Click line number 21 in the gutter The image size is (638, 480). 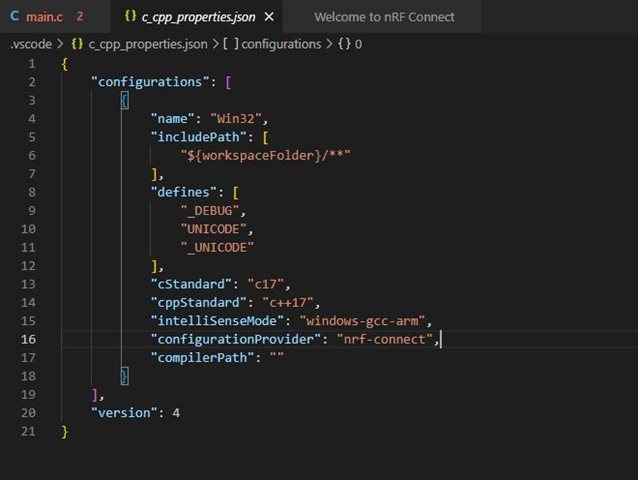tap(28, 431)
